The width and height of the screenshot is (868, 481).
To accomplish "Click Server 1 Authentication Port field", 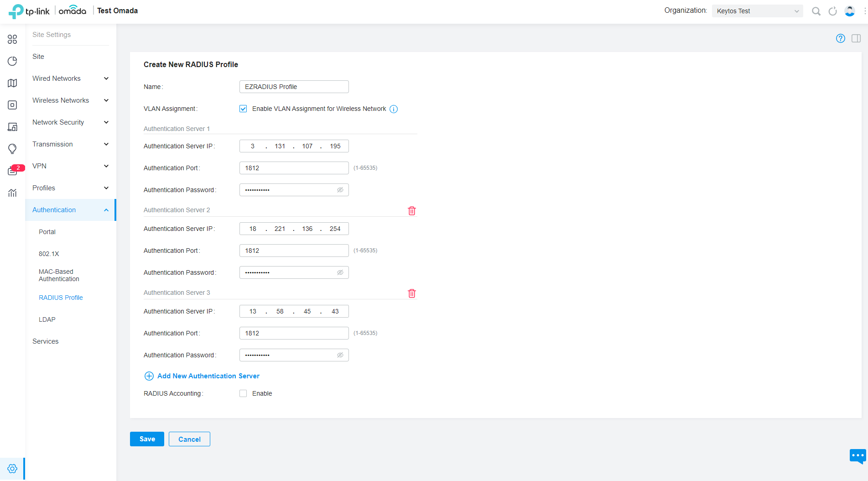I will (x=294, y=168).
